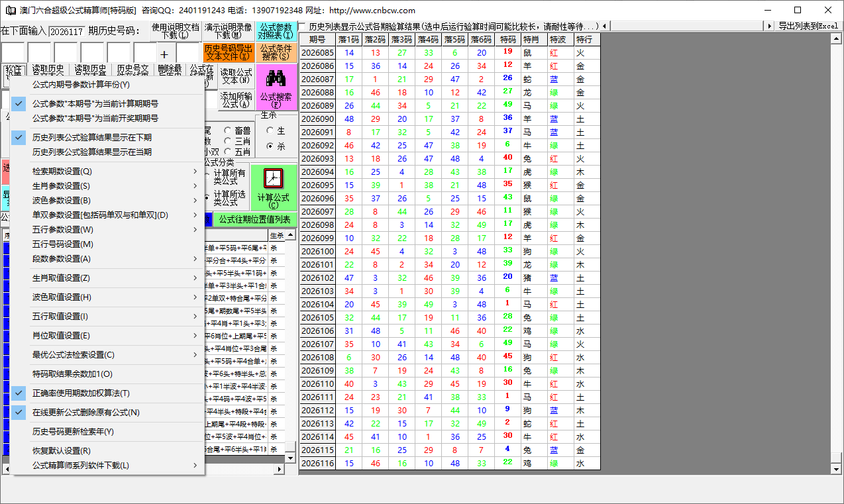This screenshot has width=844, height=504.
Task: Select the 生 radio button
Action: point(270,131)
